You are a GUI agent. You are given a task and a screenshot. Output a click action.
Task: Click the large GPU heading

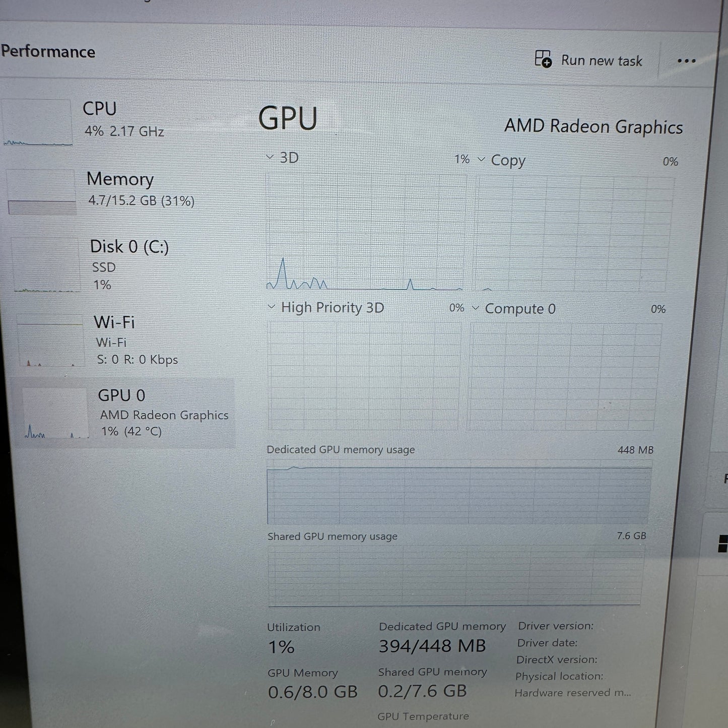click(x=288, y=118)
